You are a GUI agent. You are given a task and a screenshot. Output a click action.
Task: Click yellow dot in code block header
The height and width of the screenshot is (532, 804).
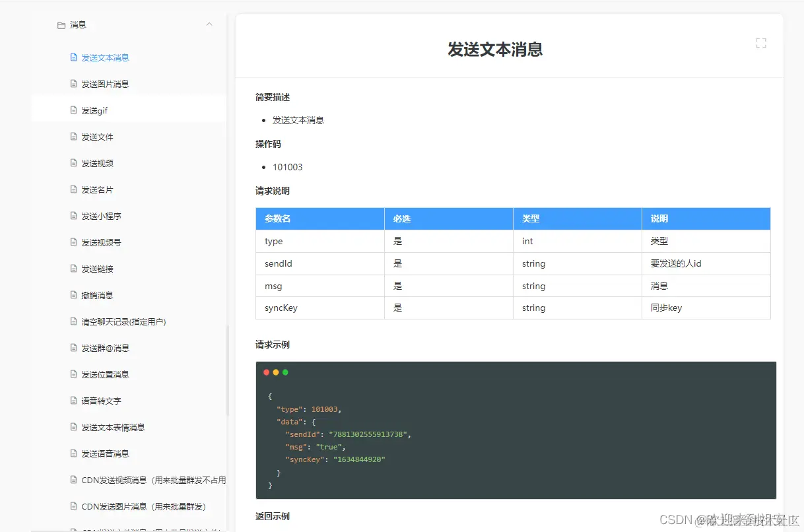pos(276,372)
